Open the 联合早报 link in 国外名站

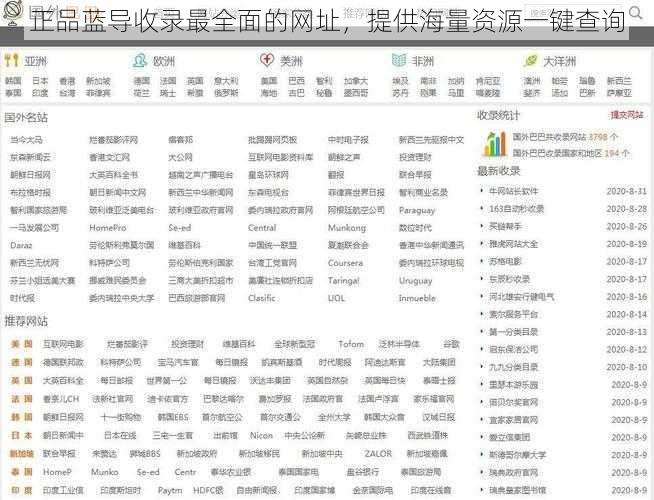pos(415,175)
